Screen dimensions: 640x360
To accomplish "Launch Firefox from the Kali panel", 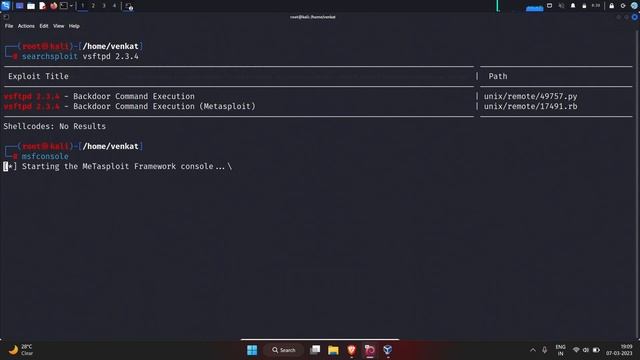I will coord(53,6).
